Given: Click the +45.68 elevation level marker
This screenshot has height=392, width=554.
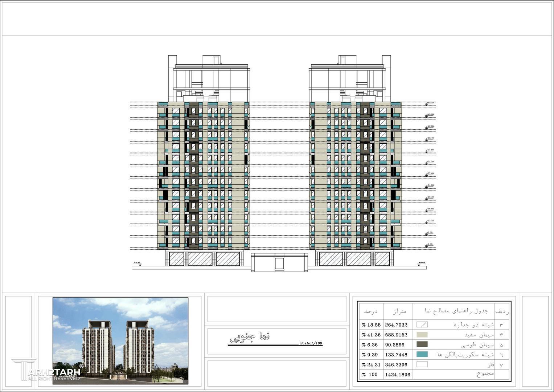Looking at the screenshot, I should (x=430, y=115).
